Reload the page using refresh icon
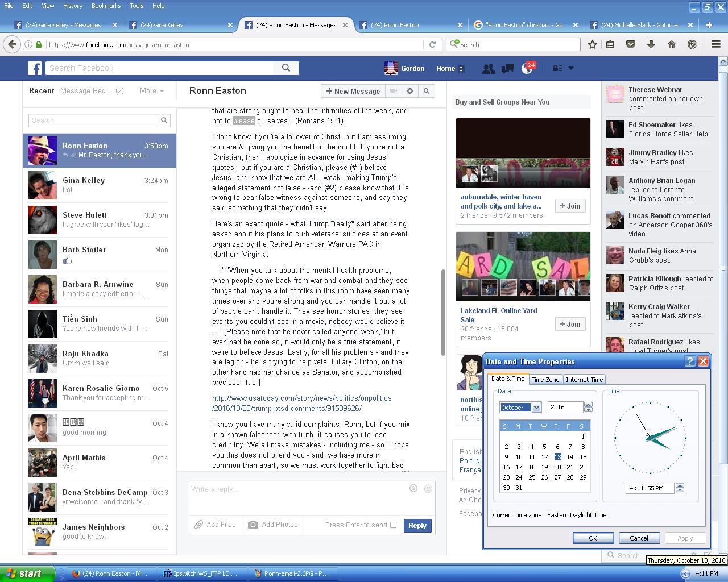This screenshot has height=582, width=728. [432, 44]
